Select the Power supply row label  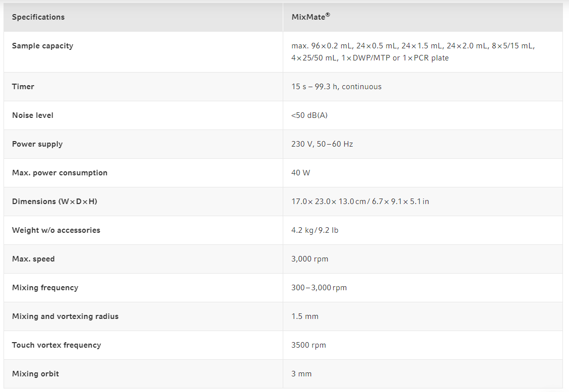coord(37,144)
